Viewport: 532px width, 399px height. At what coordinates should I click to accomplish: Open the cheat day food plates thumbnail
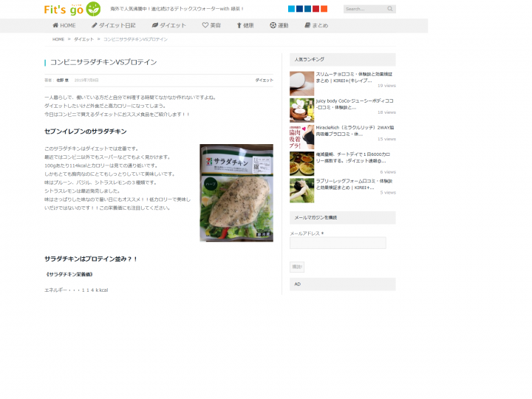tap(301, 163)
